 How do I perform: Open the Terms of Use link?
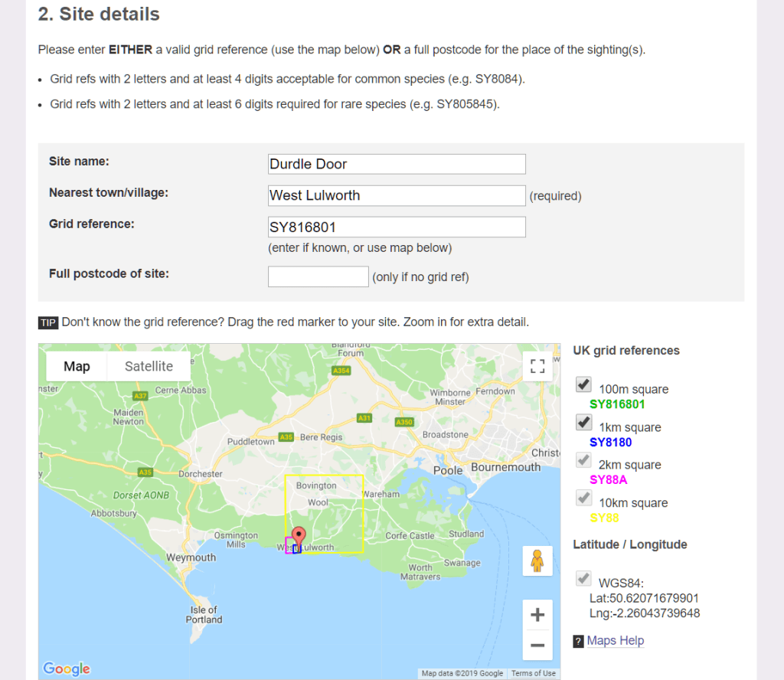533,672
